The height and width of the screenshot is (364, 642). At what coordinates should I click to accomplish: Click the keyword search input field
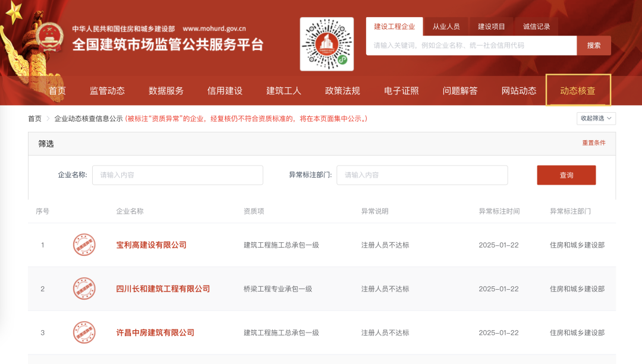pyautogui.click(x=471, y=45)
